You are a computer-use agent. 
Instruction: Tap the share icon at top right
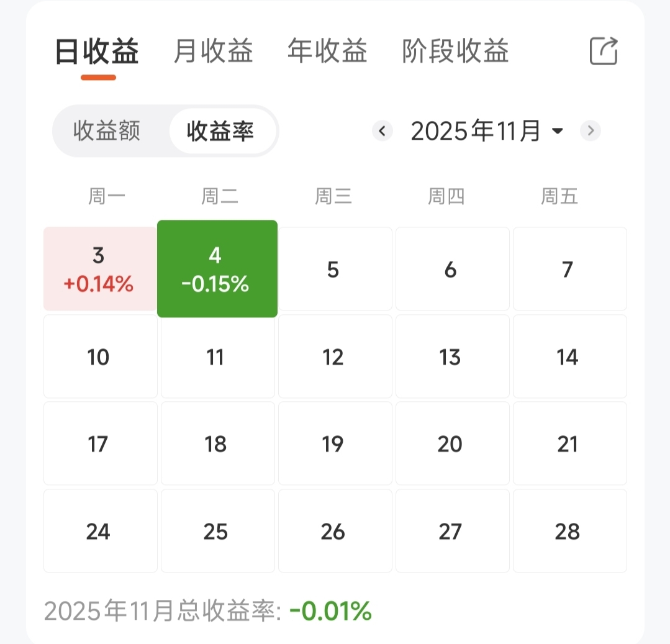click(603, 51)
